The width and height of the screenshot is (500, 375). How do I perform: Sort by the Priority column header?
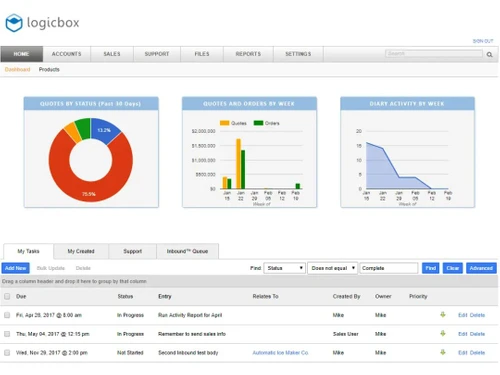418,296
